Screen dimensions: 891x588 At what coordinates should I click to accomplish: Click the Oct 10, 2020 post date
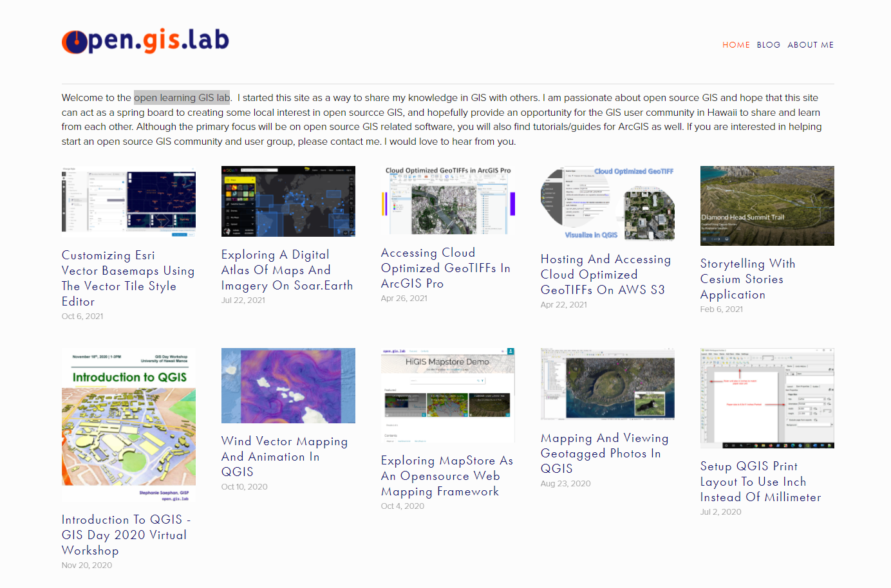(245, 487)
